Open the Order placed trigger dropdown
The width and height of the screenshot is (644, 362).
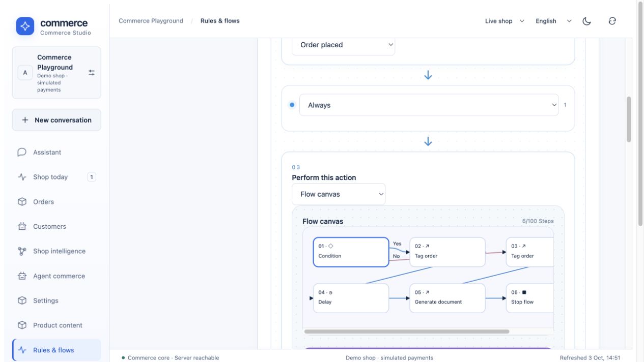[343, 45]
